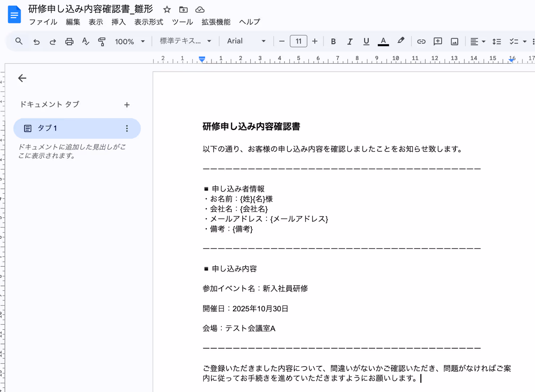Click the right indent marker on ruler
This screenshot has width=535, height=392.
coord(512,60)
